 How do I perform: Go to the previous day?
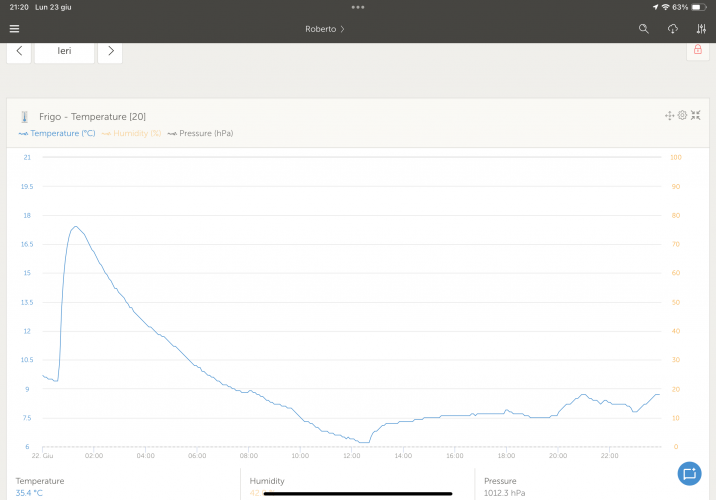(x=19, y=50)
